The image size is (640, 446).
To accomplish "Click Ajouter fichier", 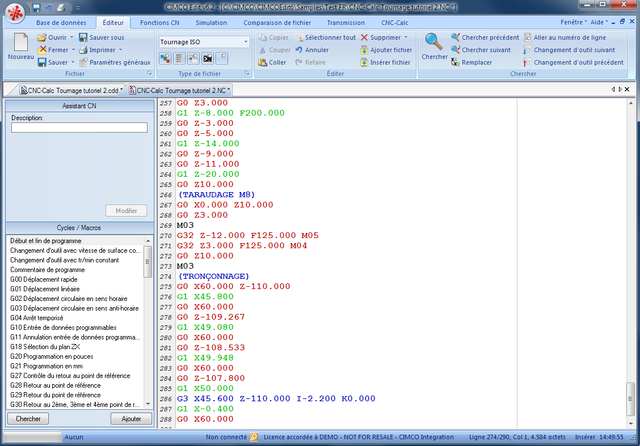I will [386, 50].
